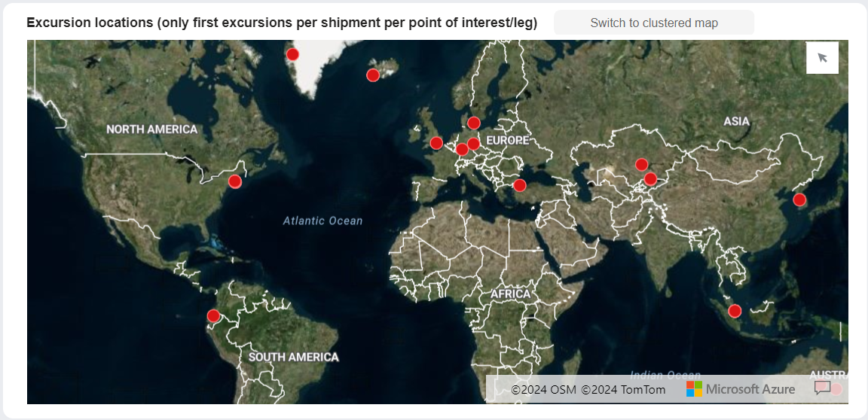Select the excursion marker in Iceland
This screenshot has height=420, width=868.
[373, 75]
